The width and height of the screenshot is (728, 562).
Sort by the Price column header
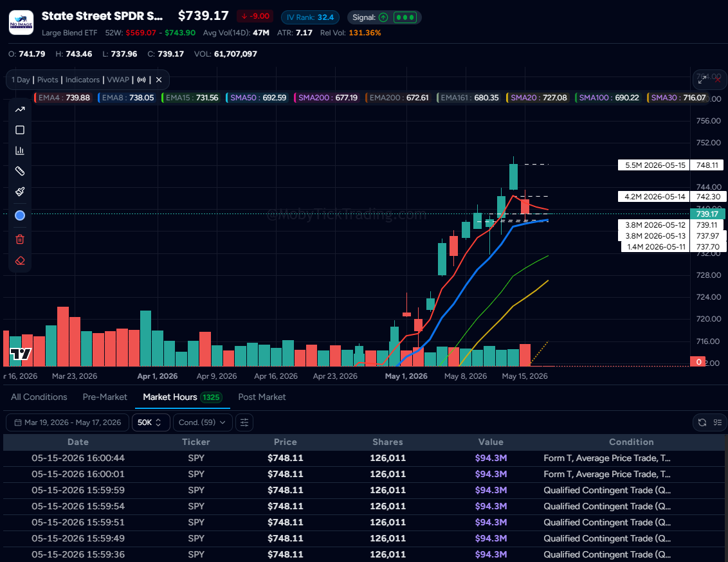click(x=285, y=442)
